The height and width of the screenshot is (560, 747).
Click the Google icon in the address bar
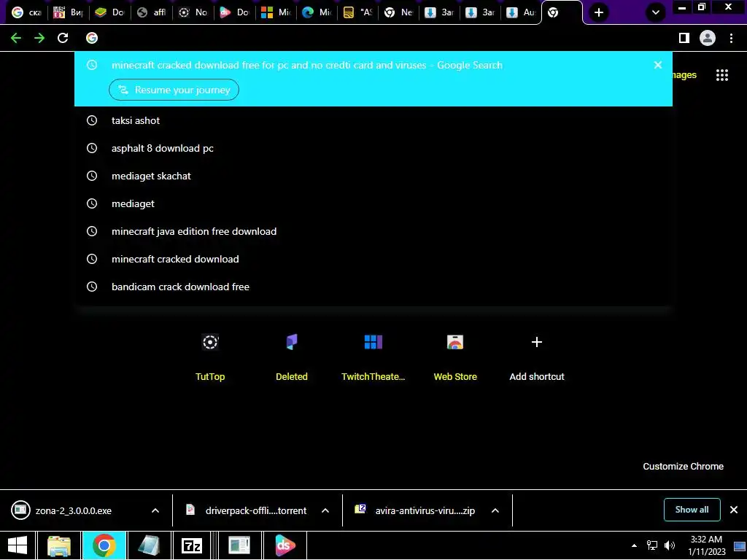[92, 38]
